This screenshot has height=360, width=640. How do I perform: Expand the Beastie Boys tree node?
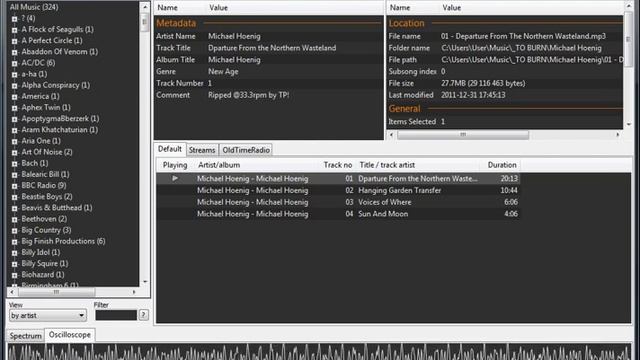[14, 197]
